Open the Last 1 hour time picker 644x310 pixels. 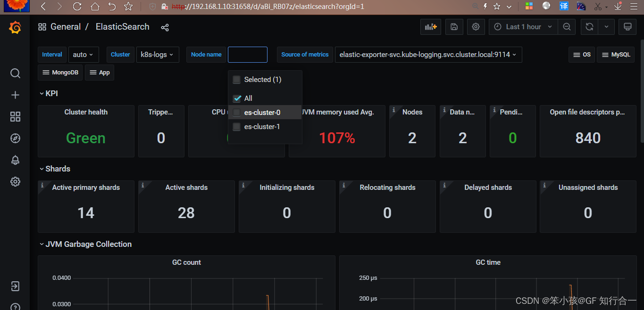coord(523,27)
